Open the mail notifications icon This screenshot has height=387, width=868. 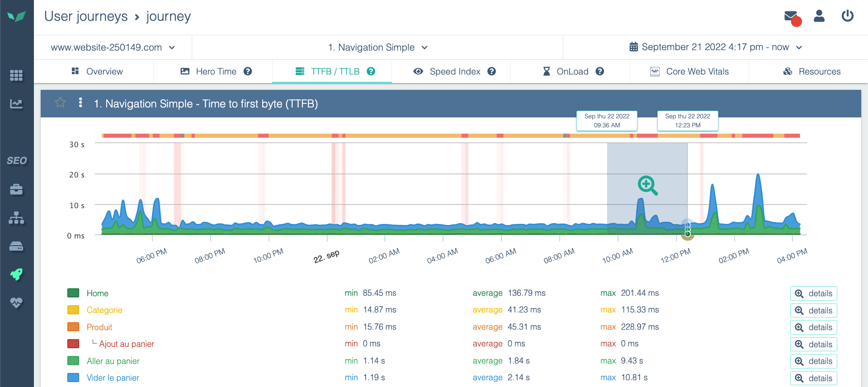pyautogui.click(x=791, y=17)
